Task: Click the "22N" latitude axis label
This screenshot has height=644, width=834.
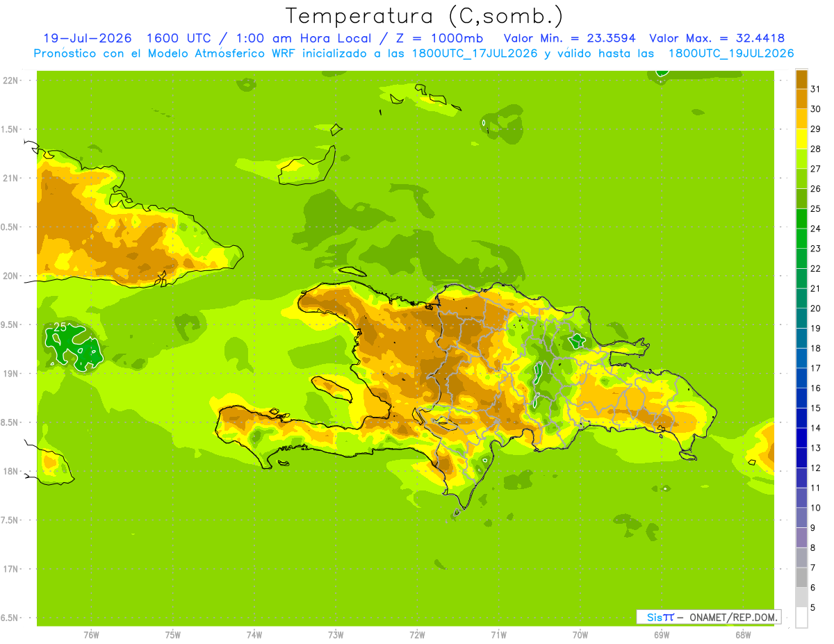Action: (10, 81)
